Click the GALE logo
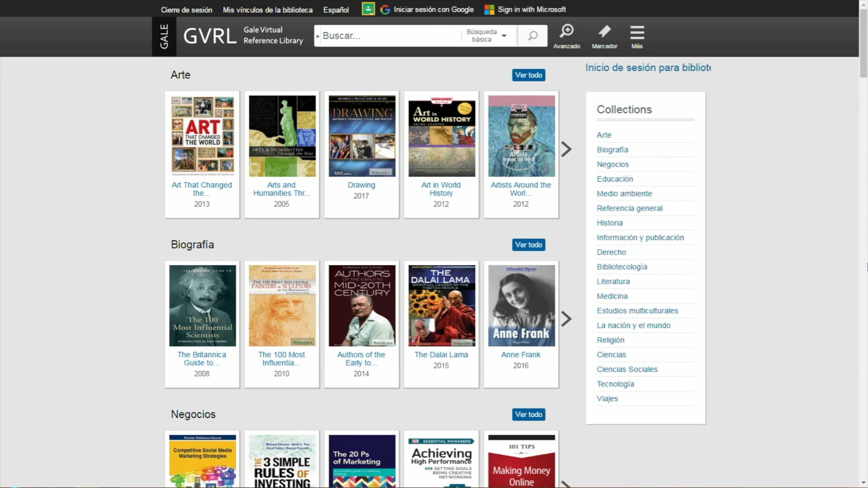Viewport: 868px width, 488px height. coord(164,36)
